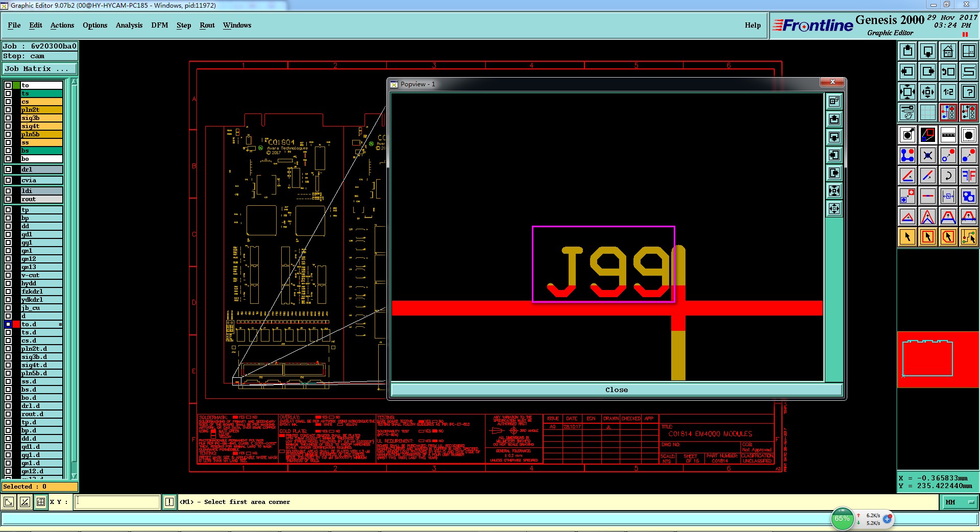Click the pan right view icon
The width and height of the screenshot is (980, 532).
928,71
